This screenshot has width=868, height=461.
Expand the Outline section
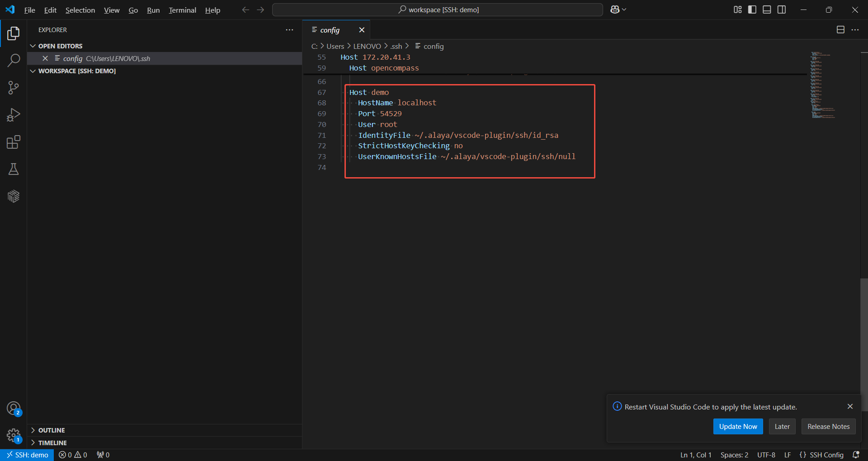(x=52, y=430)
